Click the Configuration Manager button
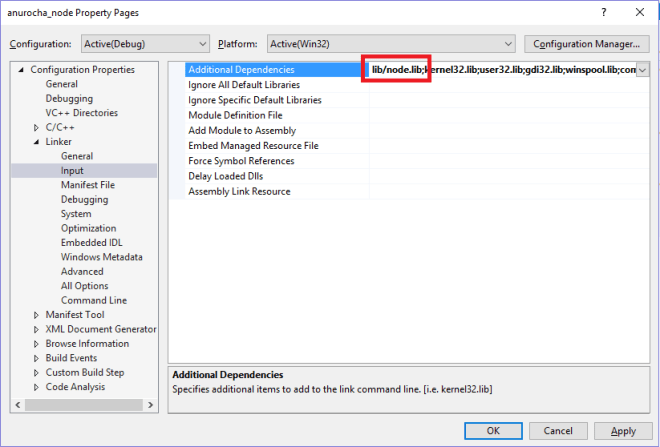Screen dimensions: 660x447 tap(587, 44)
